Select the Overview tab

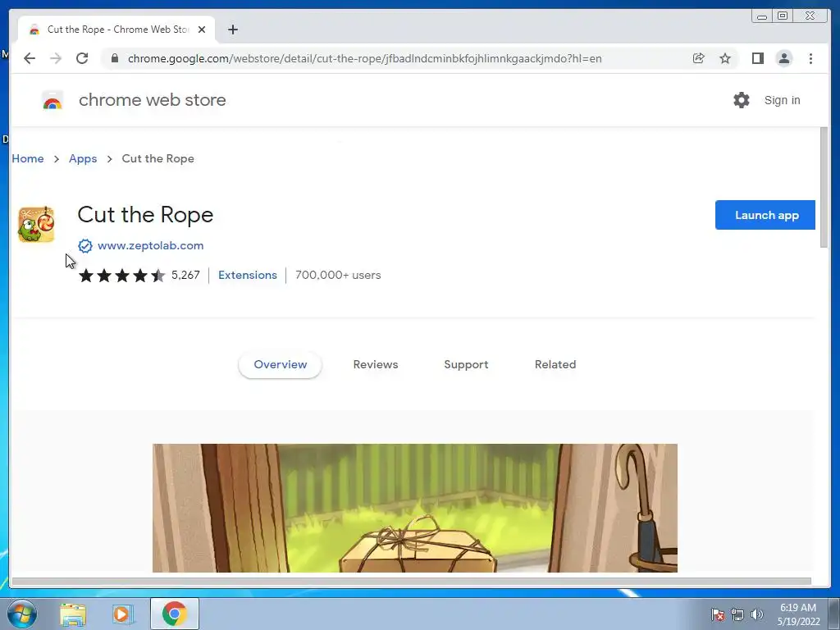pos(281,365)
